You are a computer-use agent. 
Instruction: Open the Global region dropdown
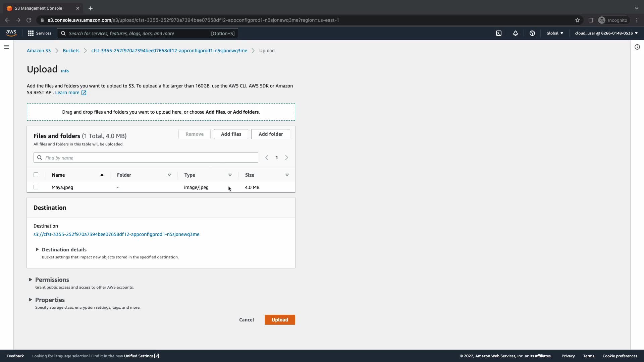coord(555,33)
